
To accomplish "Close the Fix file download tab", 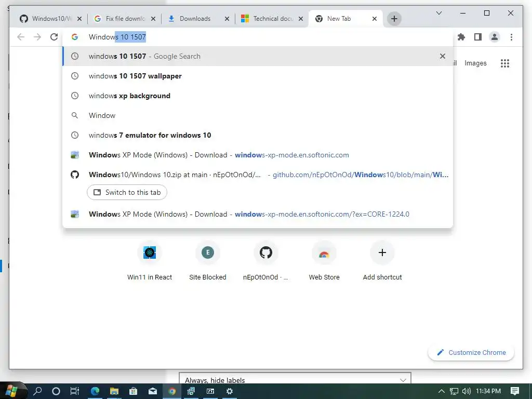I will coord(153,19).
